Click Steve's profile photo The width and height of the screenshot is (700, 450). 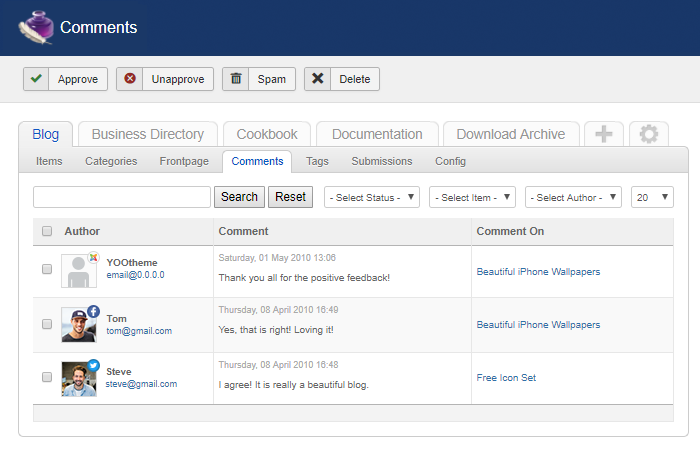coord(79,379)
